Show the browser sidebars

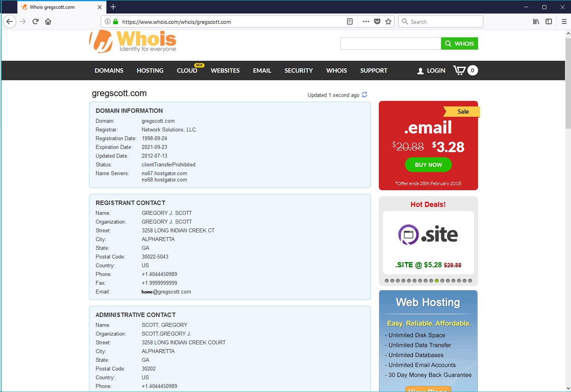549,21
